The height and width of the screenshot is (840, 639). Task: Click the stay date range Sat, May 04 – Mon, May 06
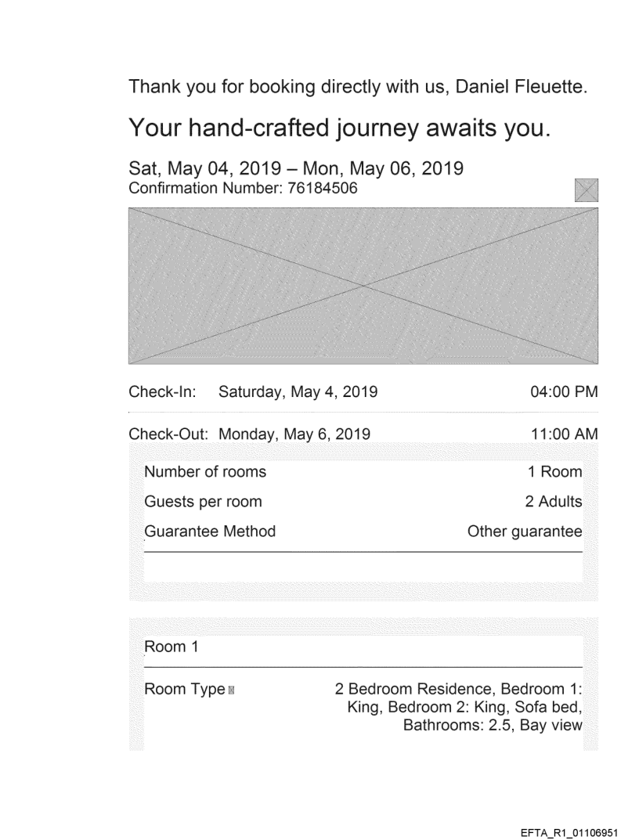[295, 167]
